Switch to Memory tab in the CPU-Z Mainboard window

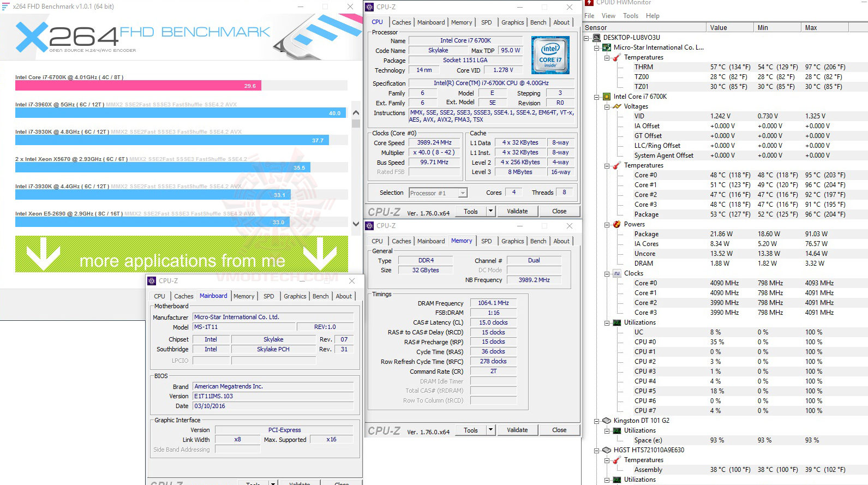[244, 296]
